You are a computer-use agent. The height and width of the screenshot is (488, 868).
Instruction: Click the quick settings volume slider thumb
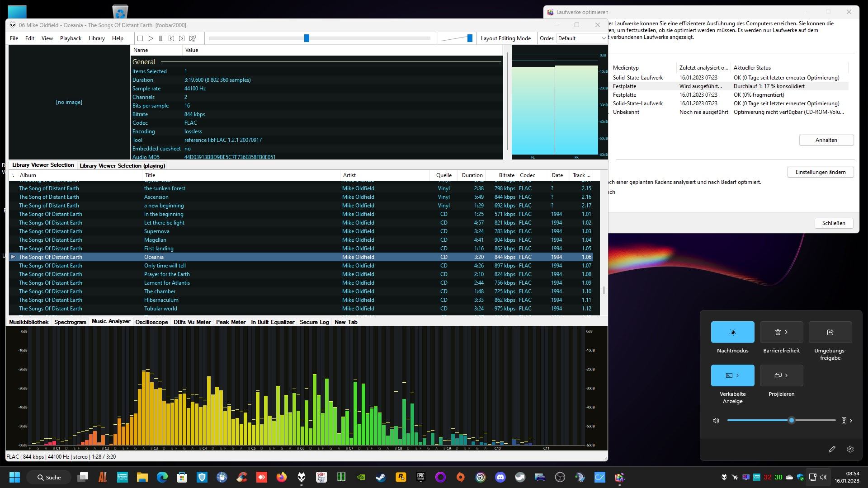(791, 421)
